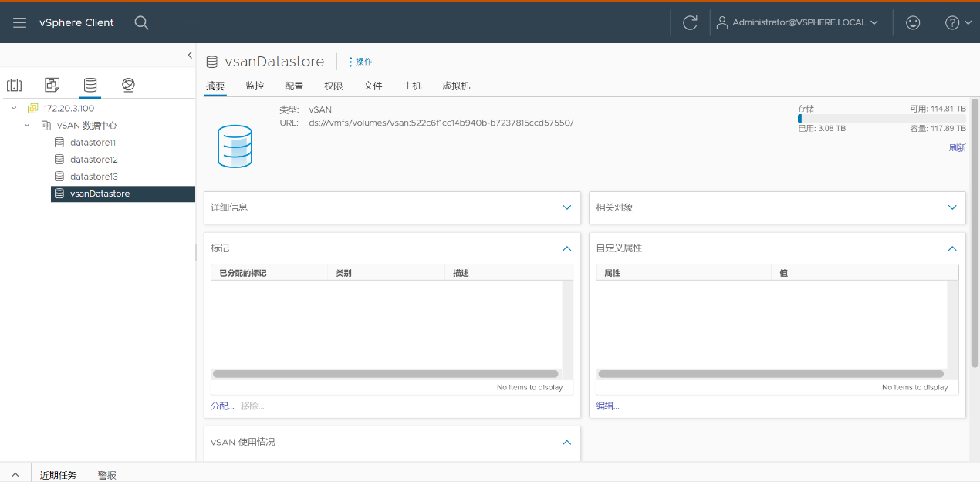
Task: Click the search magnifier icon
Action: click(x=141, y=22)
